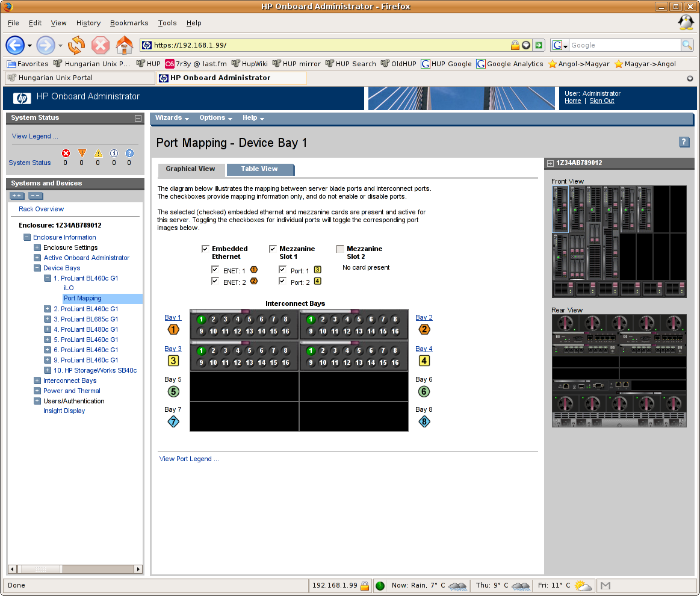This screenshot has width=700, height=596.
Task: Click the mail icon in status bar
Action: pyautogui.click(x=606, y=585)
